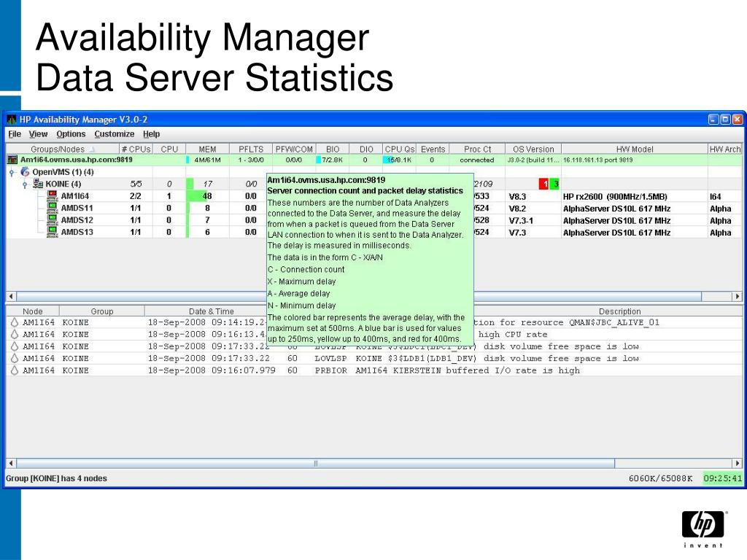The height and width of the screenshot is (560, 747).
Task: Open the Options menu
Action: pos(71,134)
